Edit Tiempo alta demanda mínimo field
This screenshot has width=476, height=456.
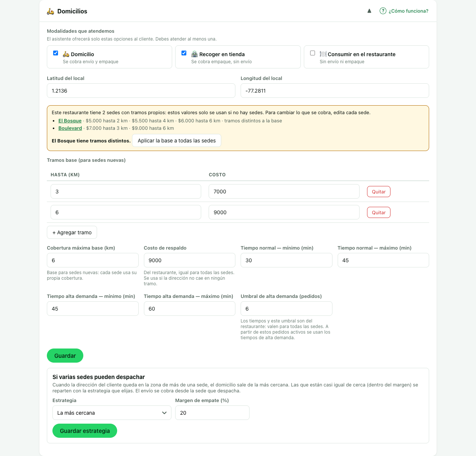(x=93, y=309)
